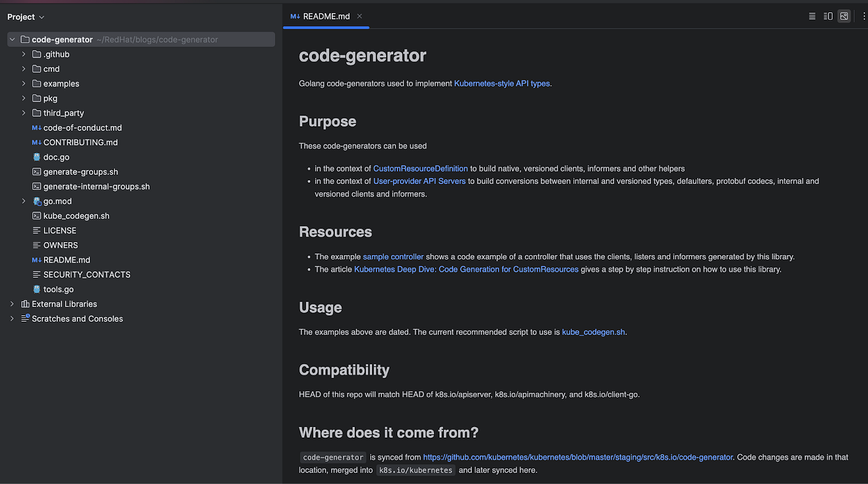868x484 pixels.
Task: Open the editor tab more options menu
Action: tap(863, 17)
